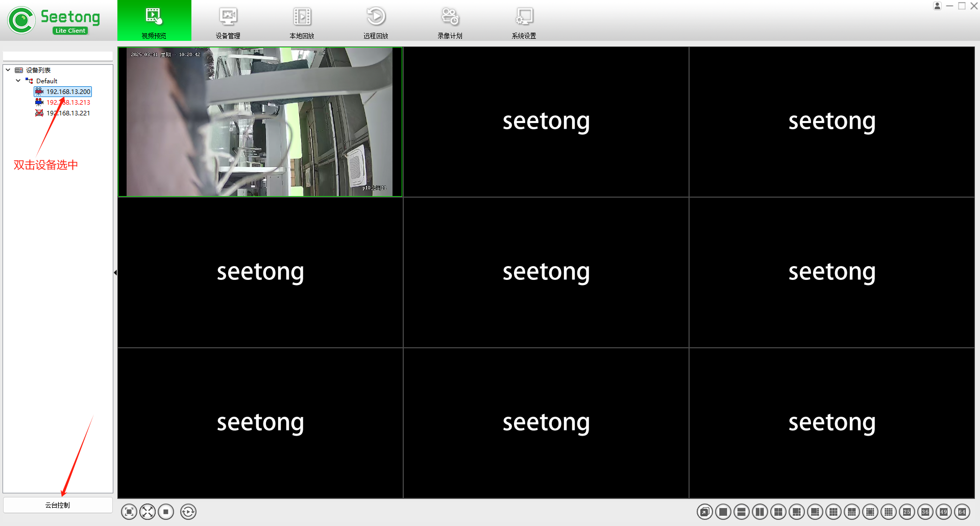Switch to two-row horizontal split layout
The image size is (980, 526).
point(742,512)
